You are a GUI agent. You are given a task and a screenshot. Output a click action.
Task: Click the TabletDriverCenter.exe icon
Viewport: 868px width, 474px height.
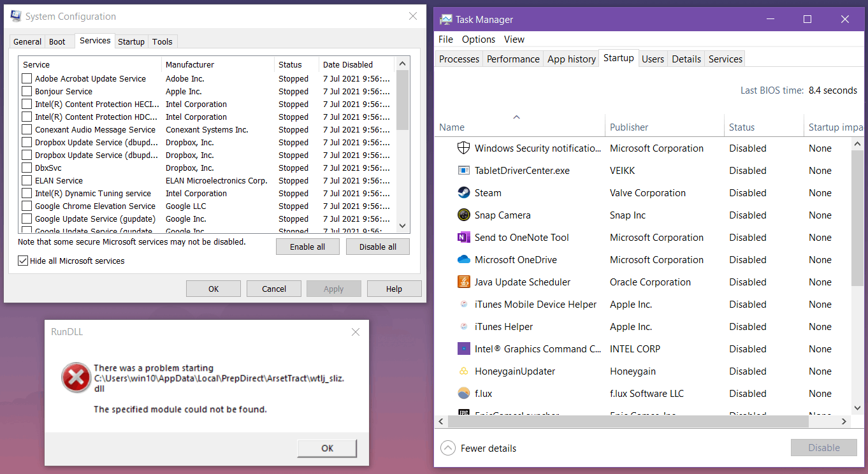click(464, 170)
